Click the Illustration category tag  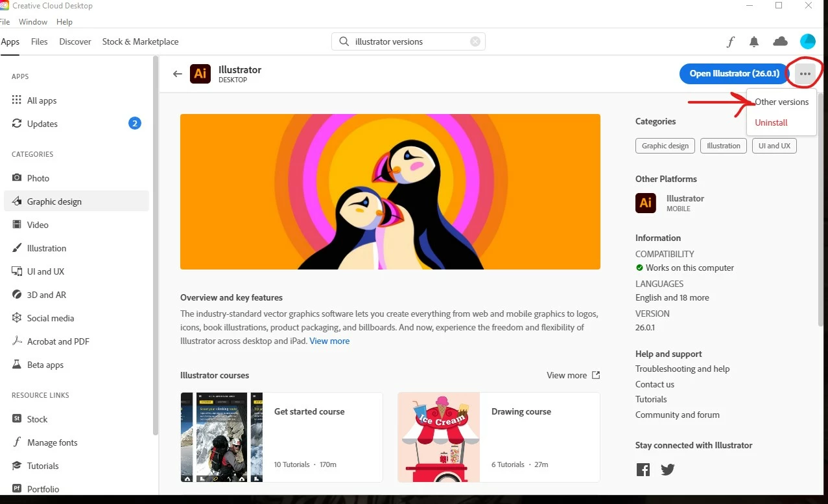pyautogui.click(x=724, y=146)
